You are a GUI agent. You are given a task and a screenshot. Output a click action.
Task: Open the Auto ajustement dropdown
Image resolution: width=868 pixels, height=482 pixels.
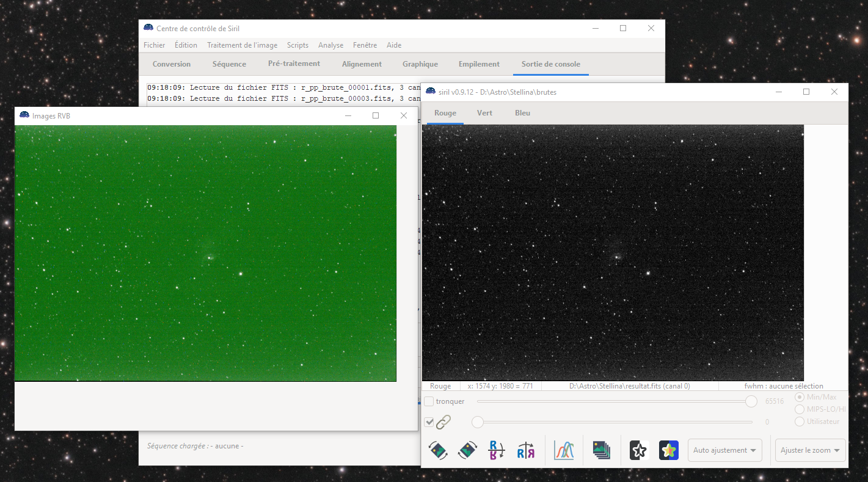click(725, 450)
